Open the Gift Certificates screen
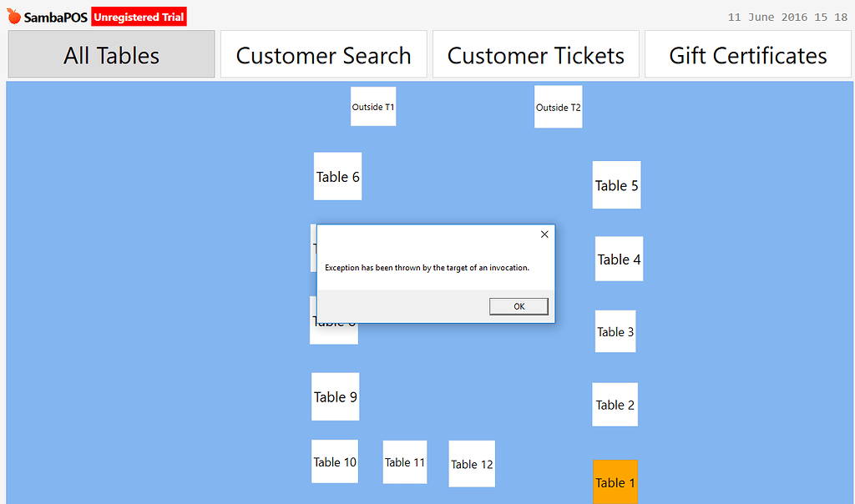 pyautogui.click(x=747, y=54)
